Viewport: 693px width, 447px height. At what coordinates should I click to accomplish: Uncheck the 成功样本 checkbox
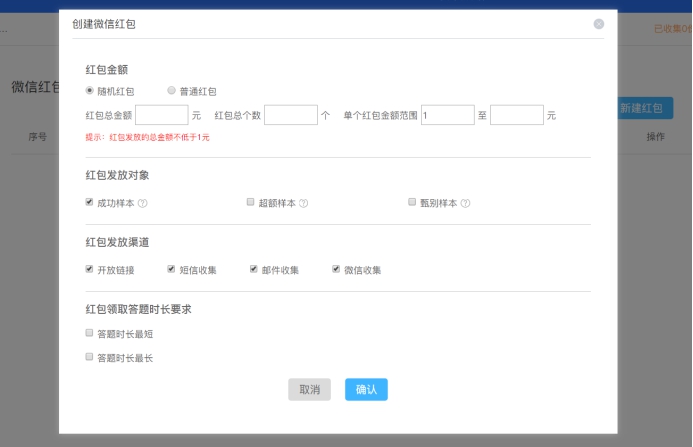pyautogui.click(x=89, y=202)
